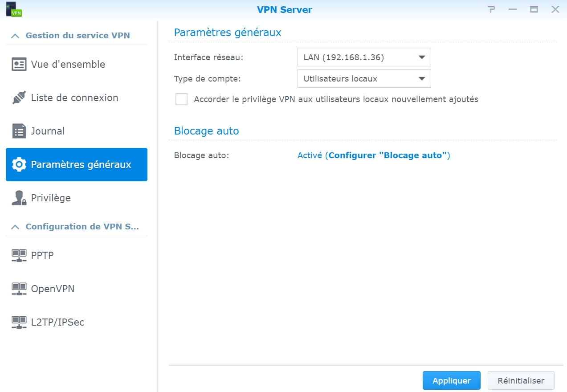Click the Réinitialiser button

(521, 381)
